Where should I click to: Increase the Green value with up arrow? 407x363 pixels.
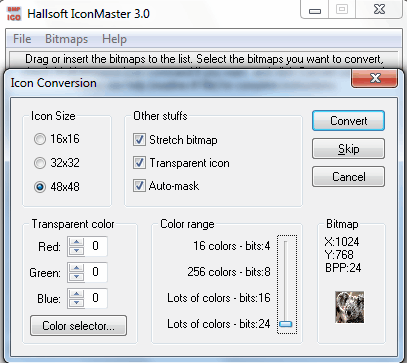coord(77,268)
